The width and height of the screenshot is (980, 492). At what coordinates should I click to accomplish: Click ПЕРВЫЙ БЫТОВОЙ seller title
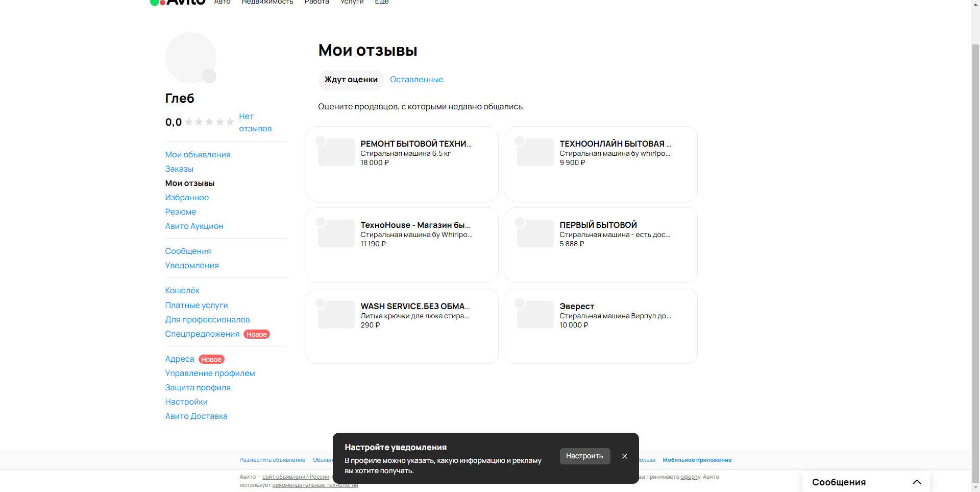(598, 225)
